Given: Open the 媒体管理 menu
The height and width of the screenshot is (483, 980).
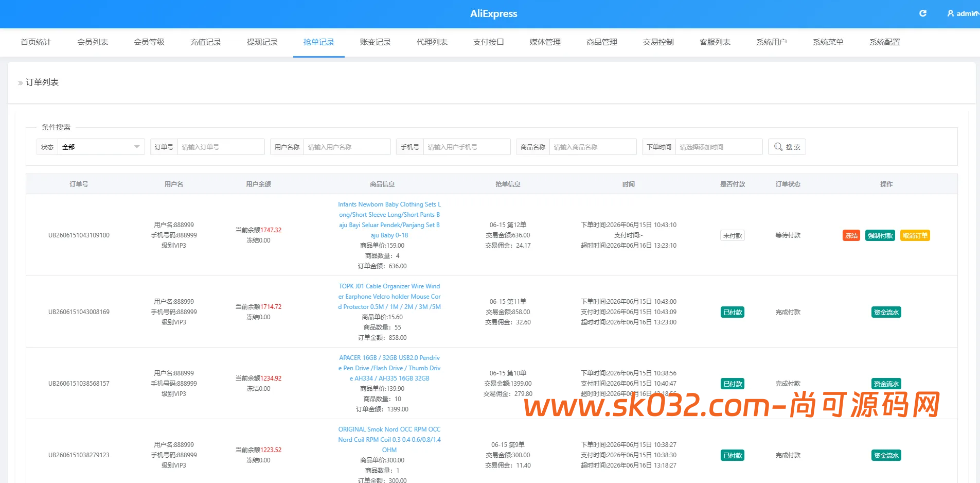Looking at the screenshot, I should coord(545,42).
